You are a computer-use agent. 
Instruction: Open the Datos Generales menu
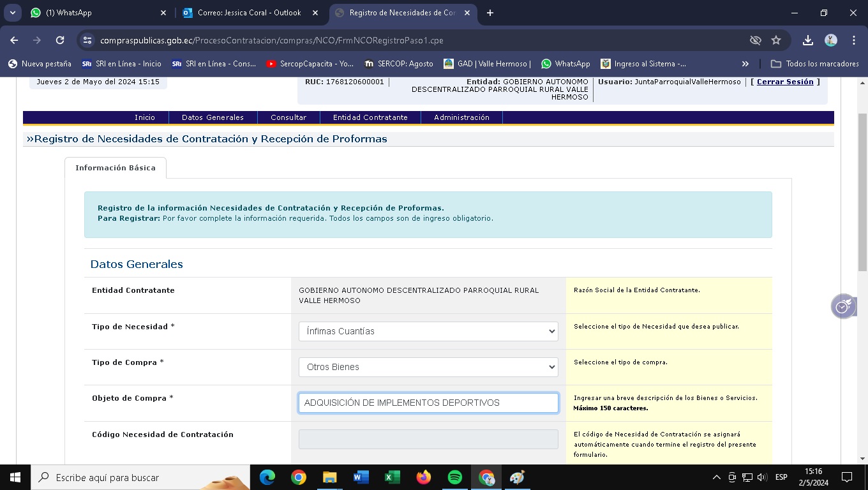213,117
